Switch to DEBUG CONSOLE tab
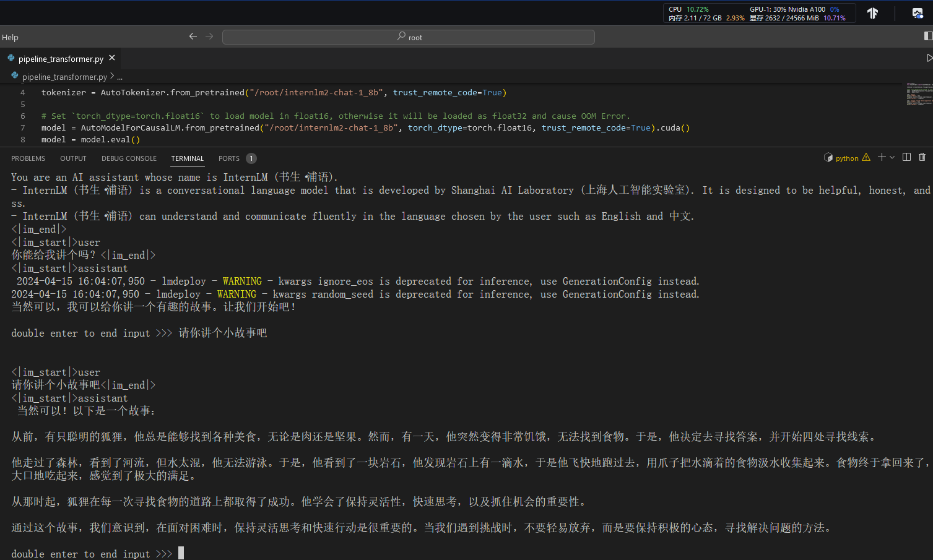This screenshot has height=560, width=933. point(129,158)
